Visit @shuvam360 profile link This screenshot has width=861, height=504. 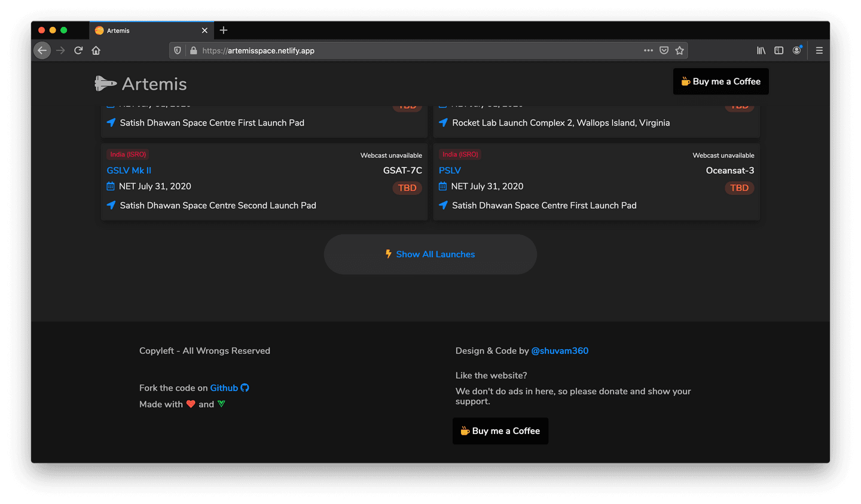point(560,351)
